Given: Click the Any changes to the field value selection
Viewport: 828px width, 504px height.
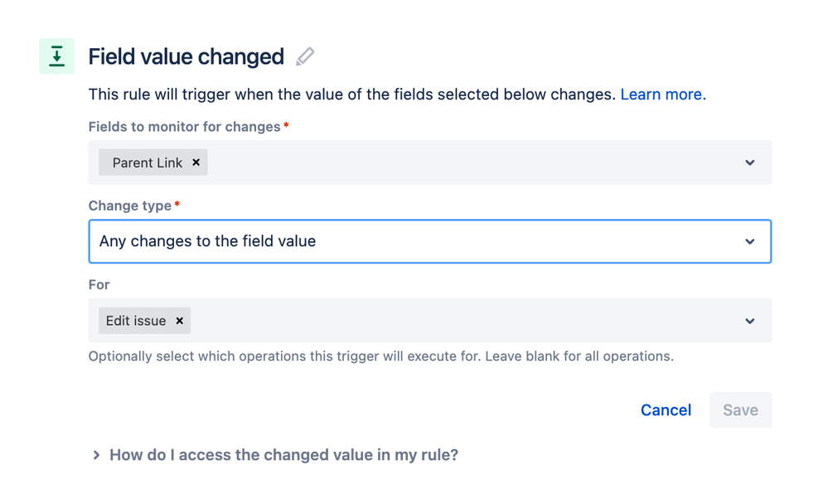Looking at the screenshot, I should [207, 241].
